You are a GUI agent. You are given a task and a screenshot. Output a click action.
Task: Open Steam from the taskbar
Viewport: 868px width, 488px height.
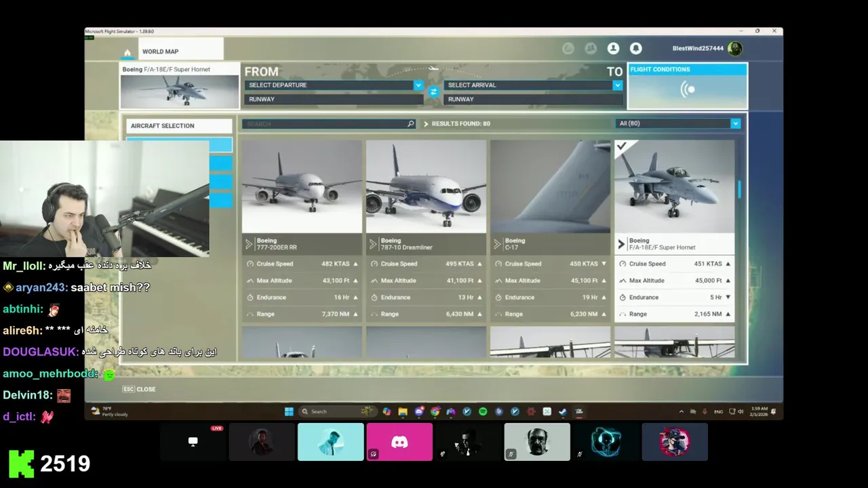(563, 411)
